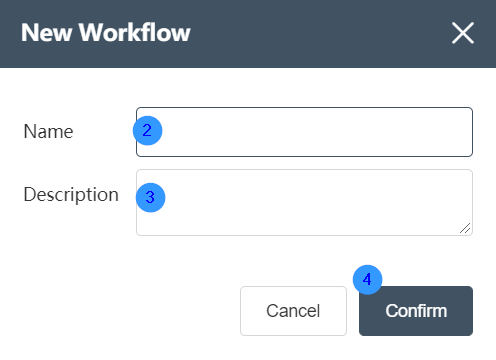Click the white Cancel button
This screenshot has width=496, height=360.
(x=293, y=311)
